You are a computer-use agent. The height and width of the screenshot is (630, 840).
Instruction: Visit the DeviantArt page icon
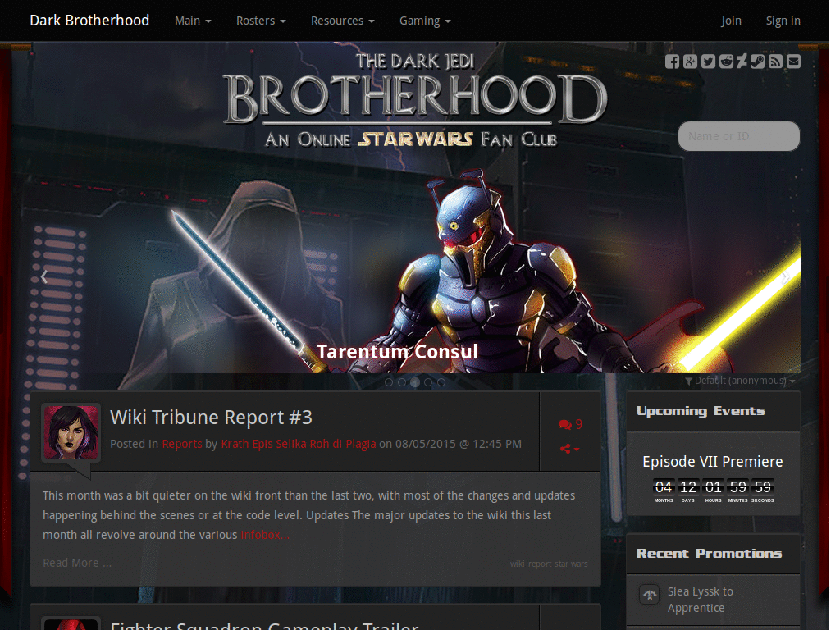click(x=742, y=62)
